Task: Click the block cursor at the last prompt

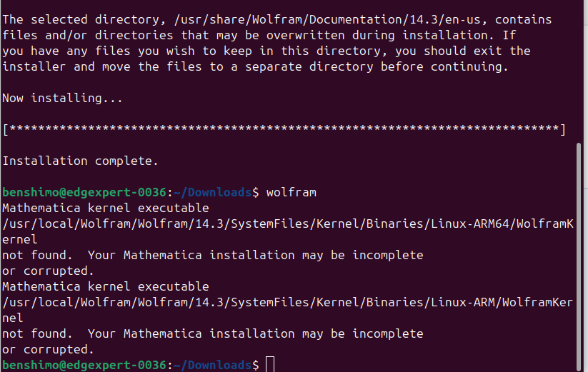Action: [x=269, y=365]
